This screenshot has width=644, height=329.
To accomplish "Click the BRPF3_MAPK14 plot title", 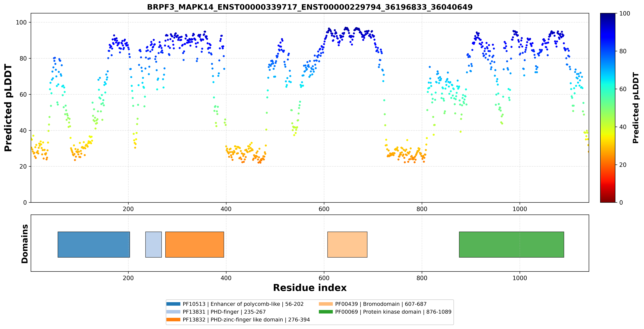I will (310, 7).
